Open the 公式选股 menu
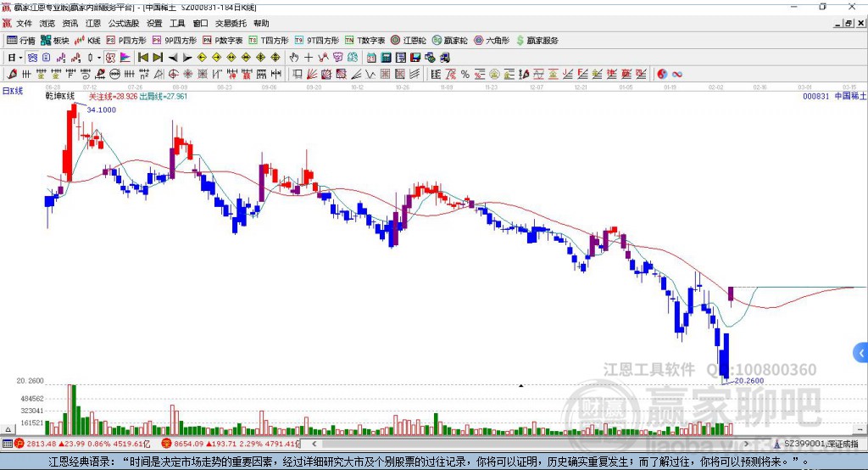Screen dimensions: 868x470 (124, 23)
